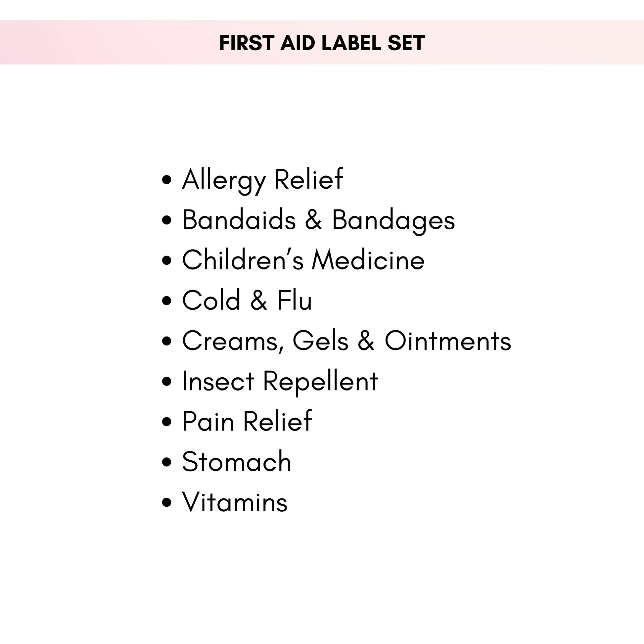This screenshot has height=644, width=644.
Task: Select the bullet before Insect Repellent
Action: point(166,382)
